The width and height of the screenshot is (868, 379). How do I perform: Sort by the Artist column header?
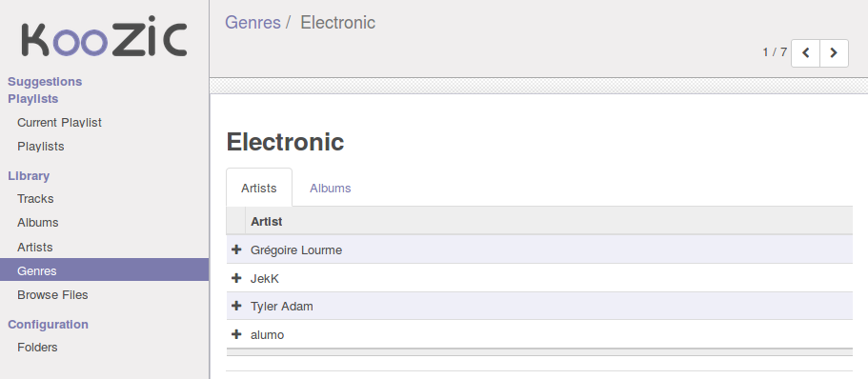(x=266, y=221)
